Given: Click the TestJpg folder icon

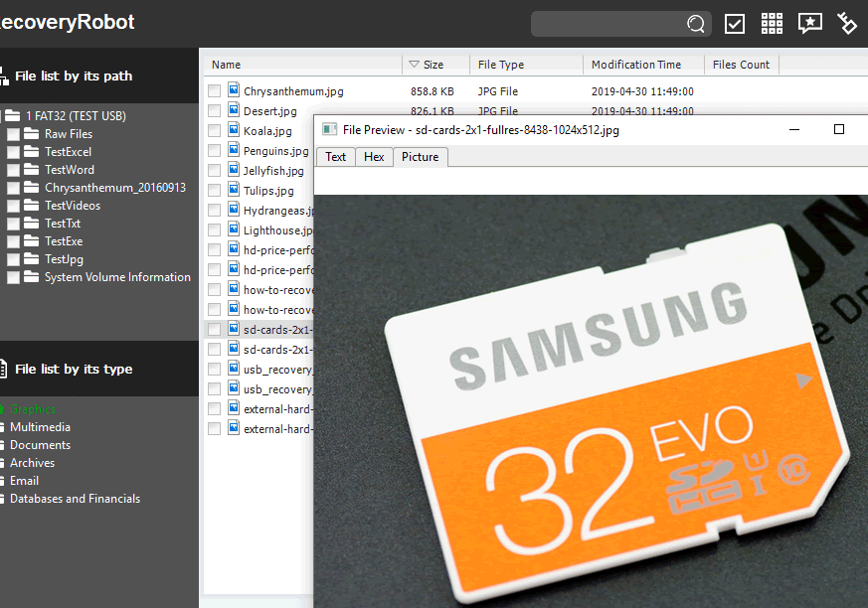Looking at the screenshot, I should pos(32,259).
